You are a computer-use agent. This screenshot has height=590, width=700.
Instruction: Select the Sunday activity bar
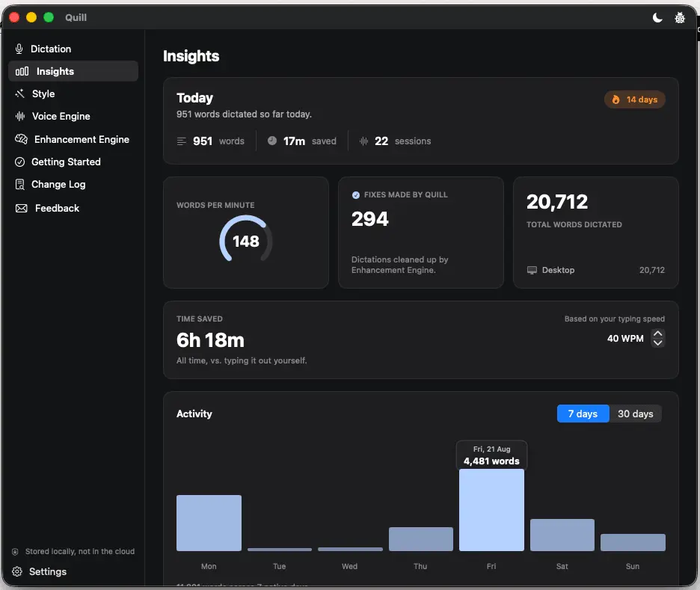[x=633, y=543]
